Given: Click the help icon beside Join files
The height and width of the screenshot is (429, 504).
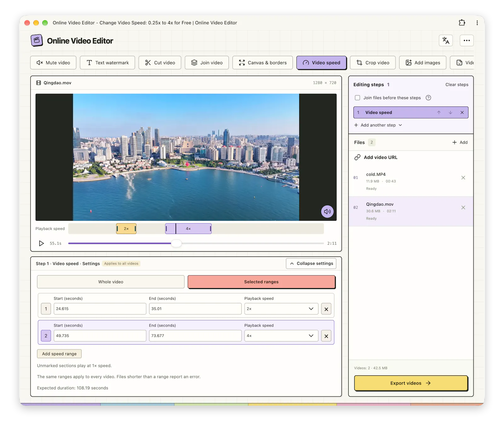Looking at the screenshot, I should coord(428,98).
